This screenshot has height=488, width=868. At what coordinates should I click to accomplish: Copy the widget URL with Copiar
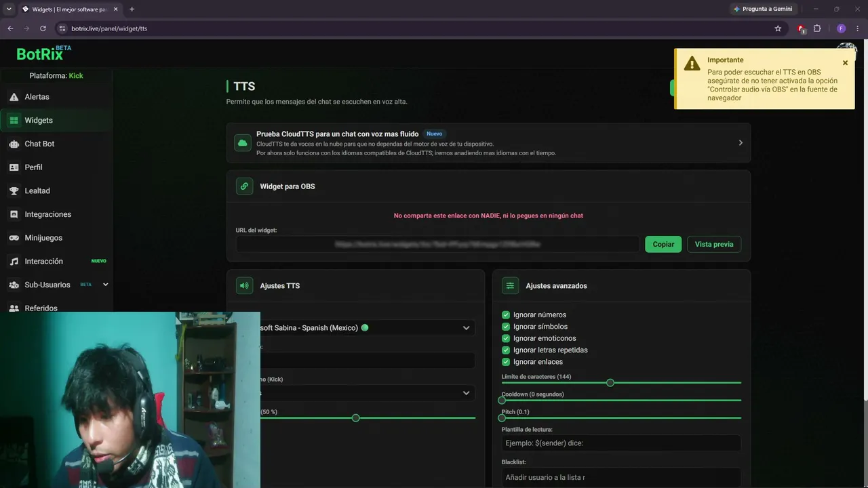point(663,244)
